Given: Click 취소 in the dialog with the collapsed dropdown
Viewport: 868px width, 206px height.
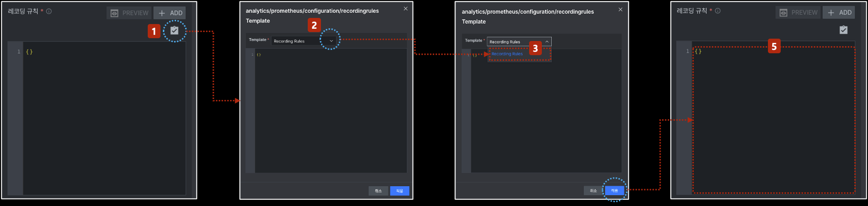Looking at the screenshot, I should point(378,191).
